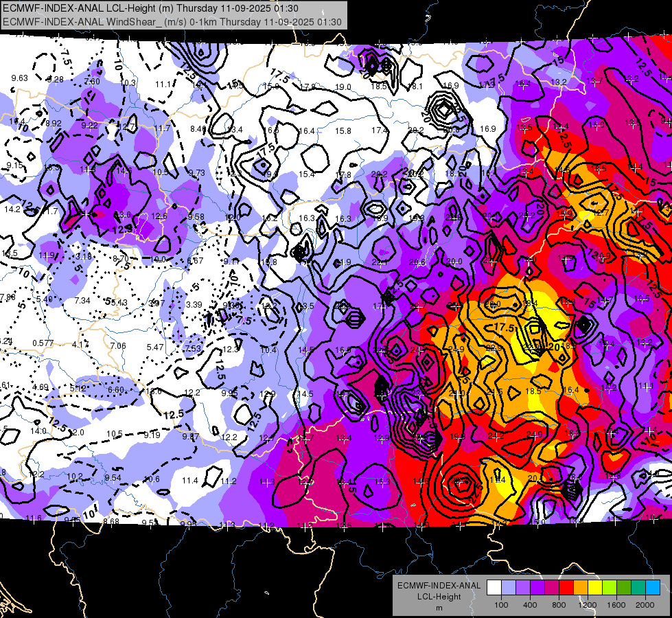Click legend label 2000

coord(645,605)
